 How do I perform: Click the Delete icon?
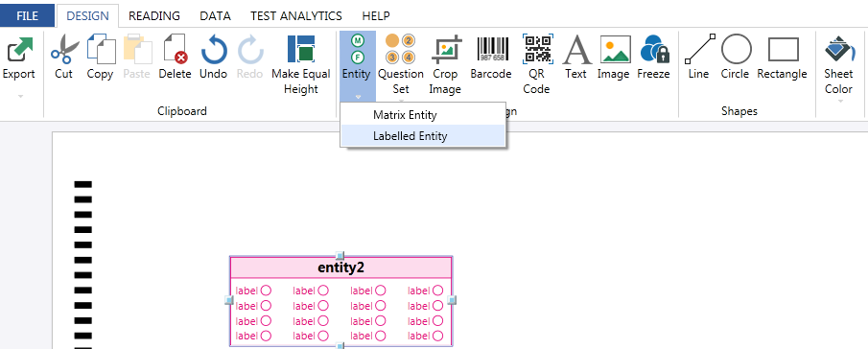[x=175, y=49]
